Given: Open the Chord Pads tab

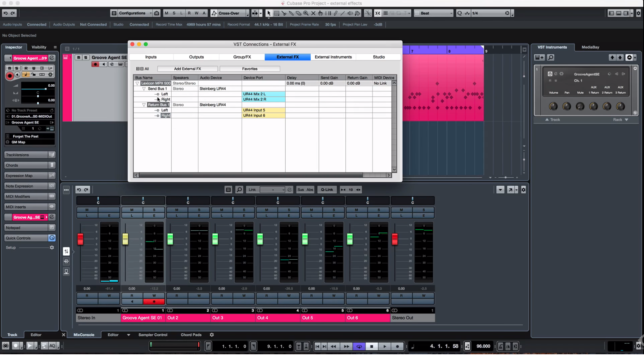Looking at the screenshot, I should pos(191,335).
